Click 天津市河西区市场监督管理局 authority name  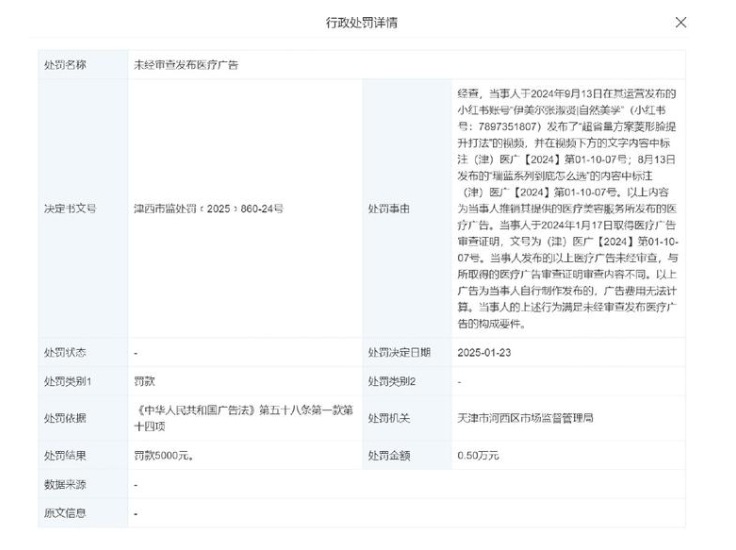click(524, 417)
